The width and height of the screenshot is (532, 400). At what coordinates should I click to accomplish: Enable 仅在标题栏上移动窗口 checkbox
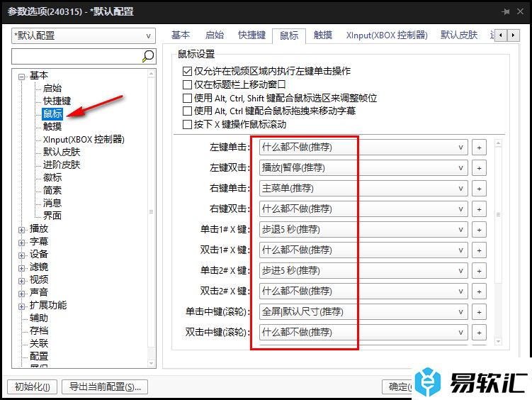(188, 84)
